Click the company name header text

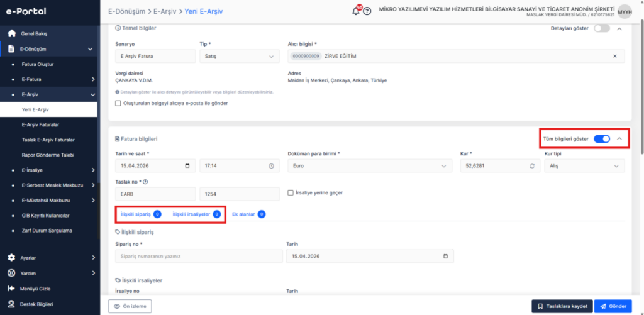click(x=497, y=9)
